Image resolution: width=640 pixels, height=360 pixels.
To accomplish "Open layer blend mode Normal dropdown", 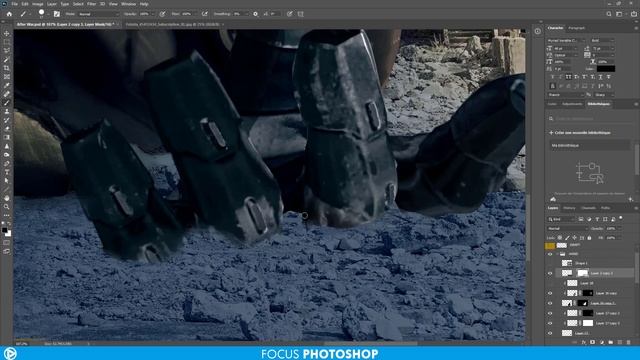I will [567, 229].
